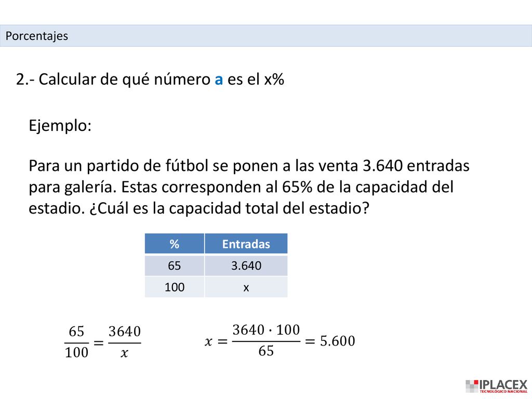Click the fraction 65 over 100
The height and width of the screenshot is (399, 532).
pos(76,342)
